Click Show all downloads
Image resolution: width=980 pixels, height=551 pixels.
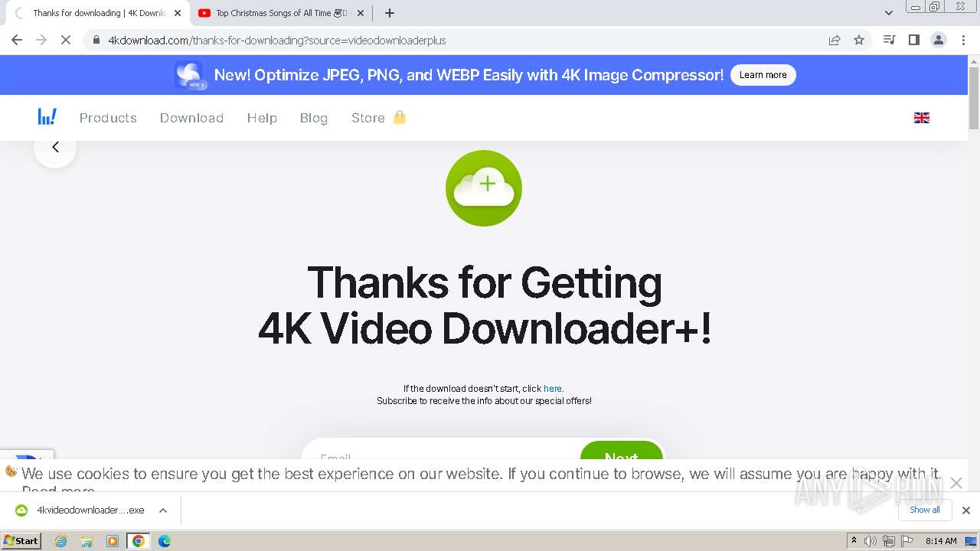point(925,510)
